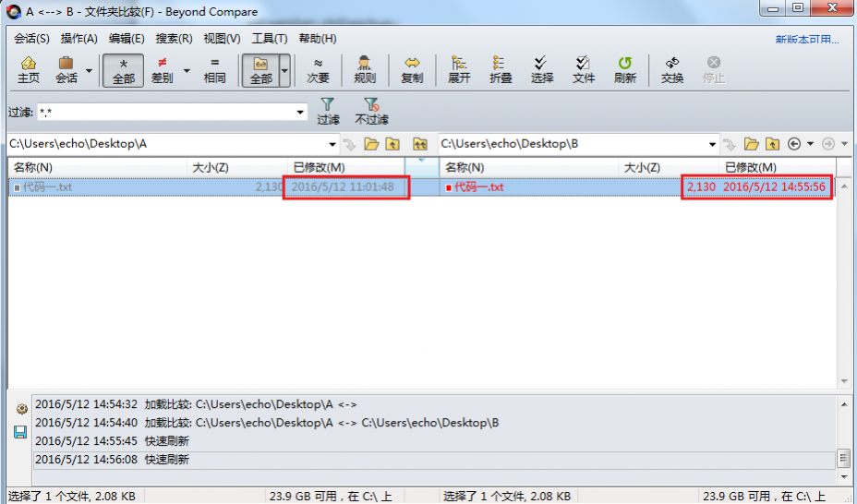Open the 会话 sessions toolbar icon
Image resolution: width=857 pixels, height=504 pixels.
click(66, 70)
